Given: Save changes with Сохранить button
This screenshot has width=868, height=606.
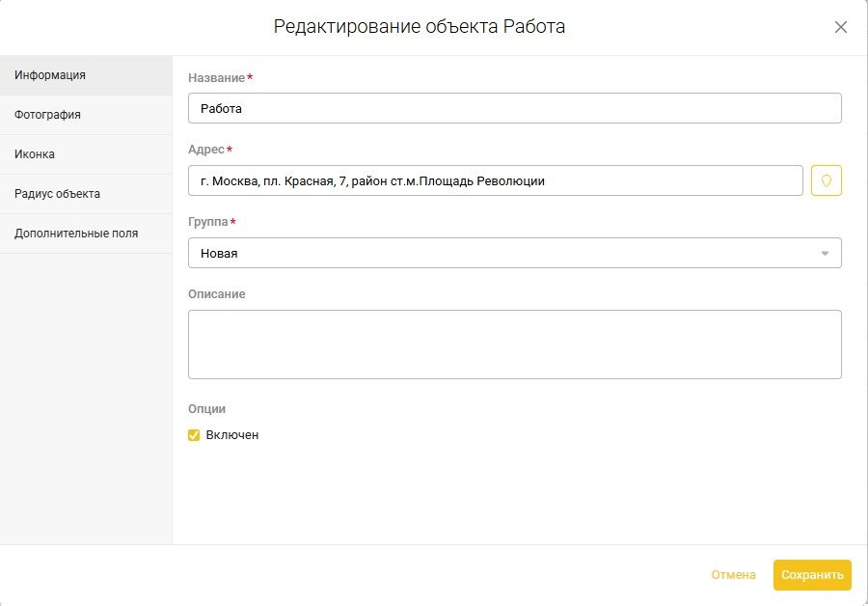Looking at the screenshot, I should (x=812, y=575).
